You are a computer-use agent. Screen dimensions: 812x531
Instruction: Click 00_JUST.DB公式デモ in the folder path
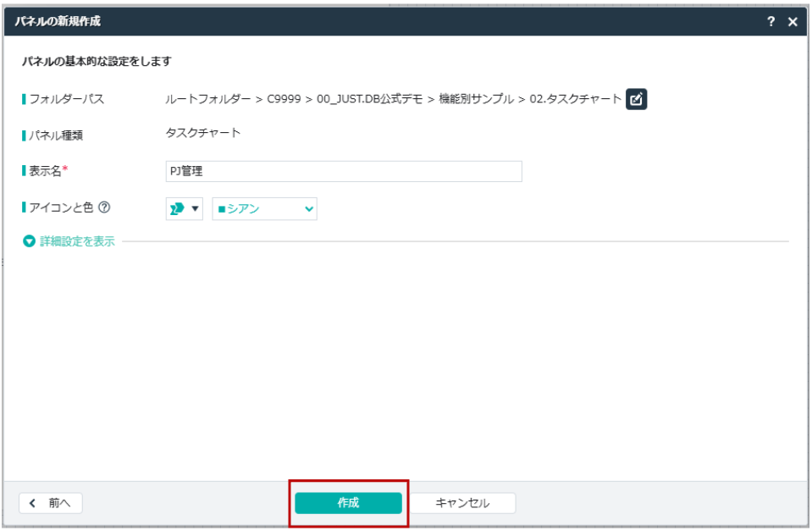pos(369,99)
